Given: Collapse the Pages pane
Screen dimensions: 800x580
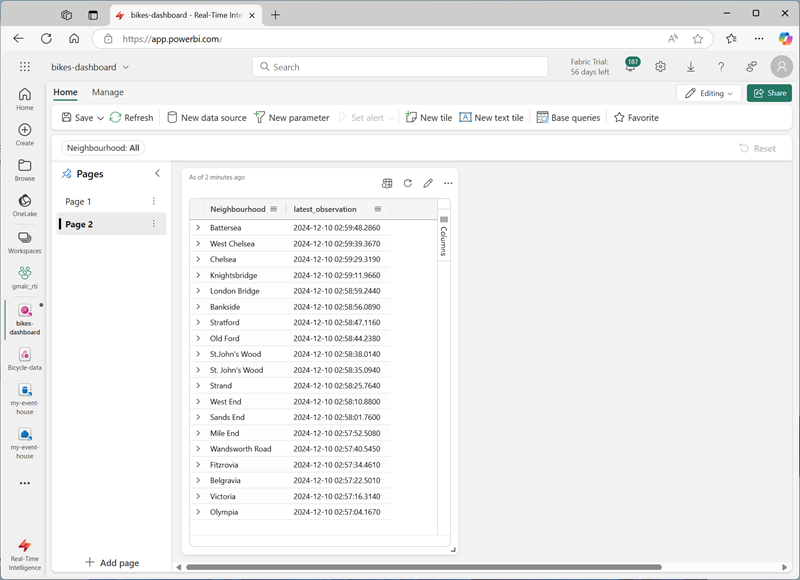Looking at the screenshot, I should (158, 173).
